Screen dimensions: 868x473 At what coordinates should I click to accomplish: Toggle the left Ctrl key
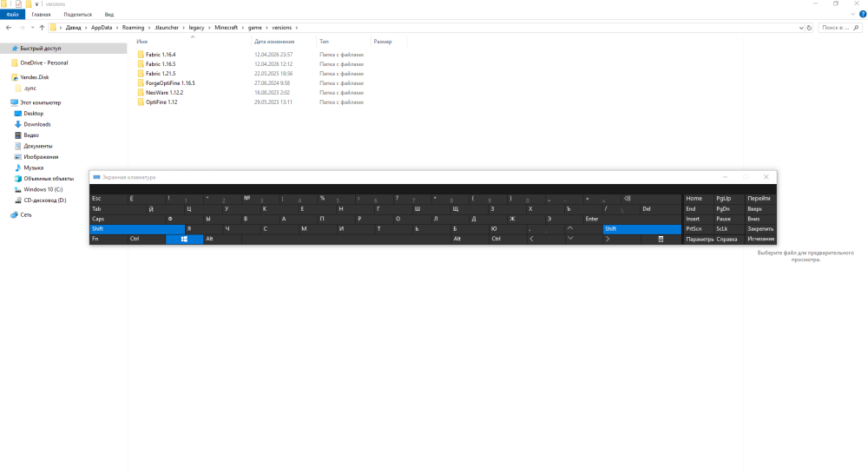146,239
